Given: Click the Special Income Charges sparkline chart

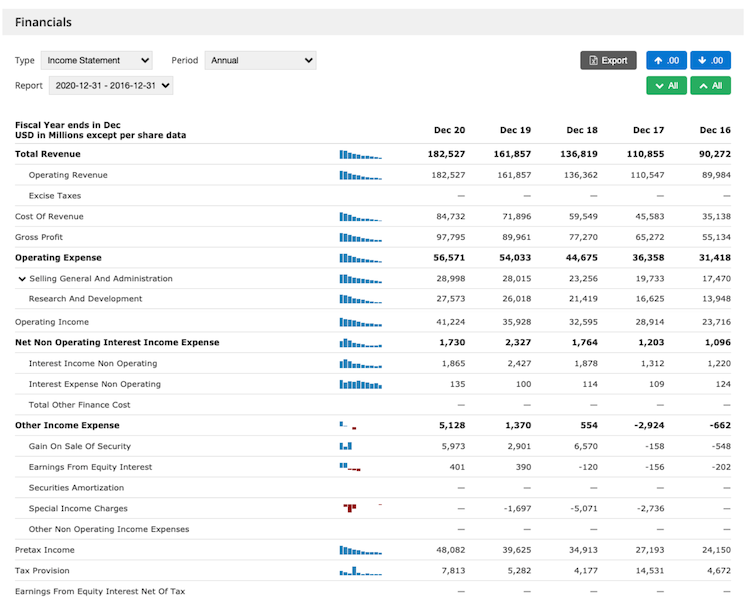Looking at the screenshot, I should [x=363, y=508].
